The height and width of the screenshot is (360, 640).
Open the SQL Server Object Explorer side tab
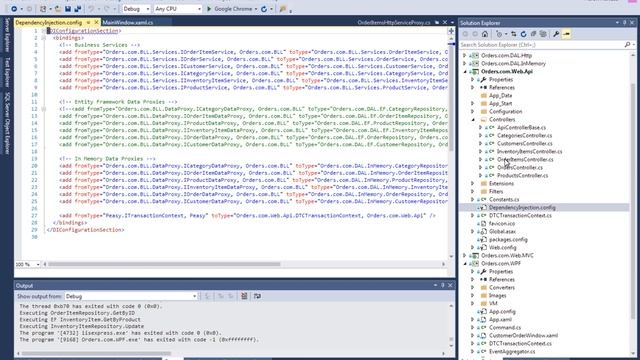[x=7, y=123]
